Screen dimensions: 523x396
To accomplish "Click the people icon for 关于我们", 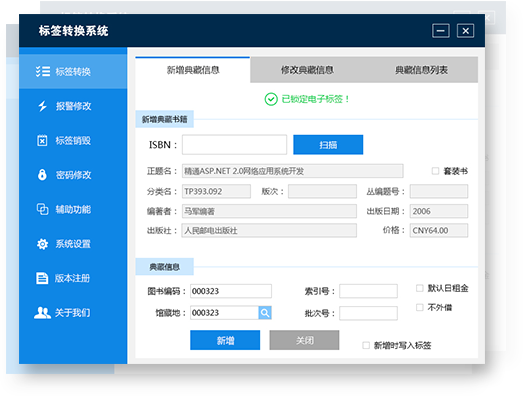I will tap(42, 313).
